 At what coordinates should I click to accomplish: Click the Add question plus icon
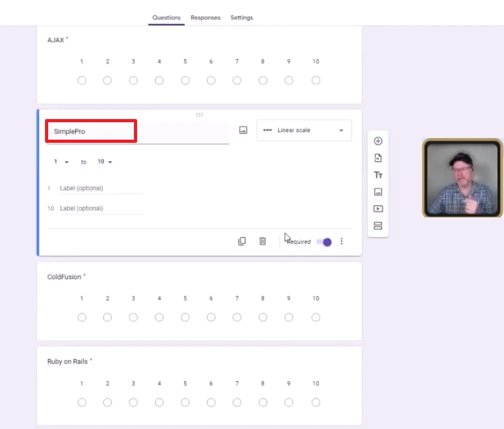(x=378, y=141)
